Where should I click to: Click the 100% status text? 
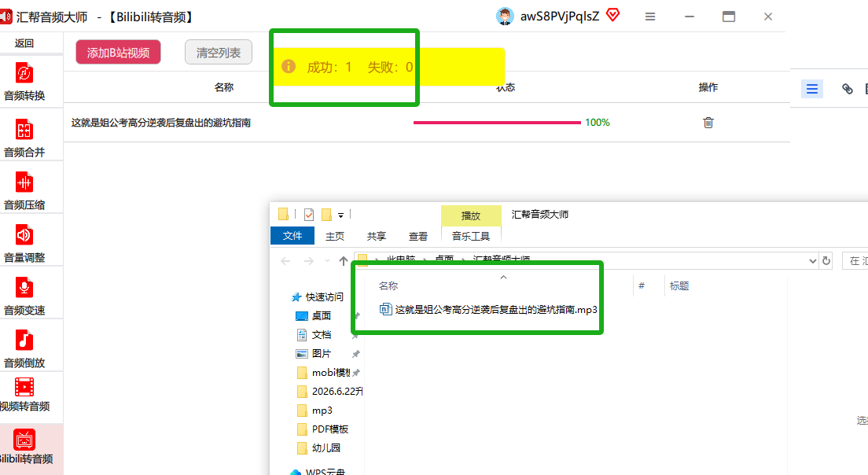[598, 123]
